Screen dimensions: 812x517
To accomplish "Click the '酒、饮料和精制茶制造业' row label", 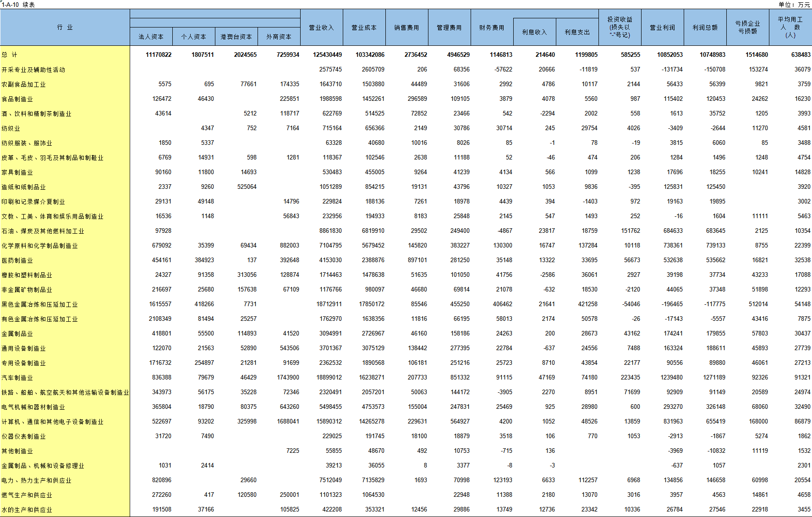I will pyautogui.click(x=37, y=114).
